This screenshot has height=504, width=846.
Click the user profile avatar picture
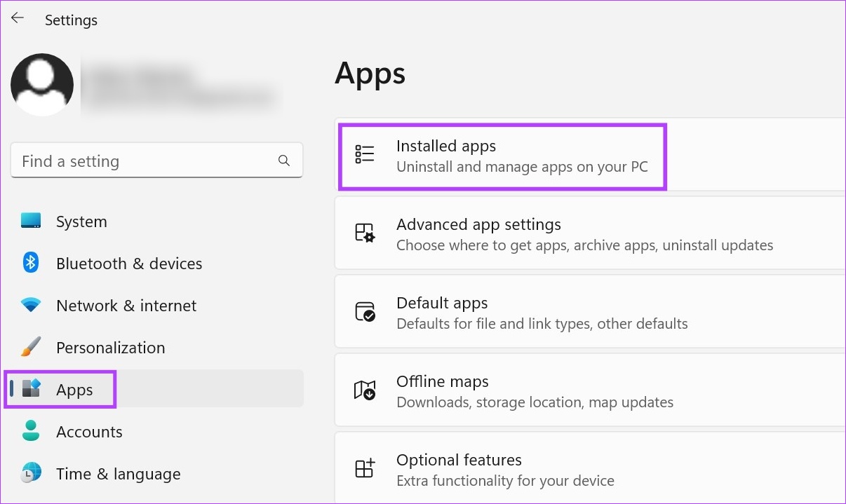tap(42, 84)
